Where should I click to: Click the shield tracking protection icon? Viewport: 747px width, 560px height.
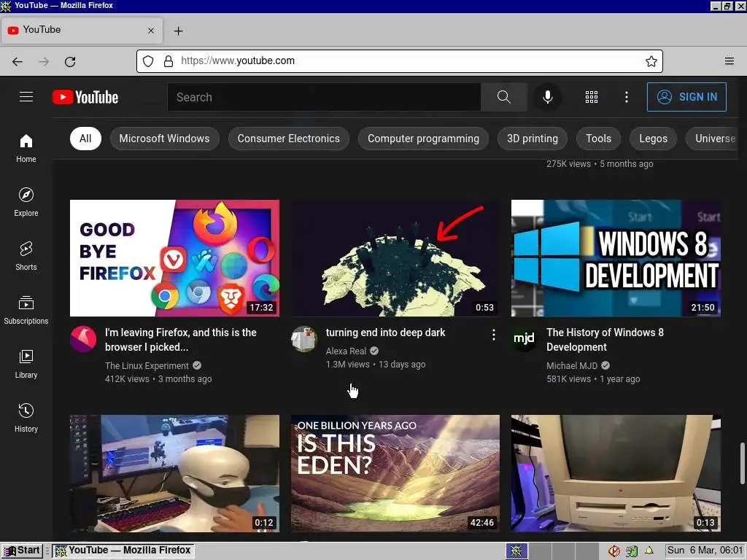click(148, 61)
